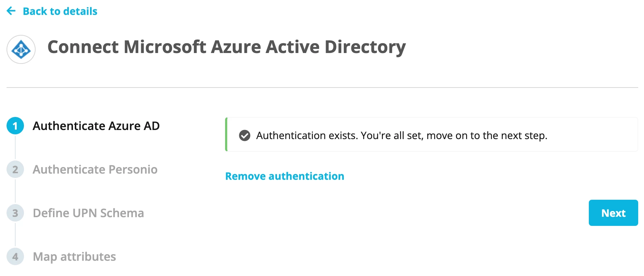
Task: Click the checkmark icon in authentication message
Action: 245,135
